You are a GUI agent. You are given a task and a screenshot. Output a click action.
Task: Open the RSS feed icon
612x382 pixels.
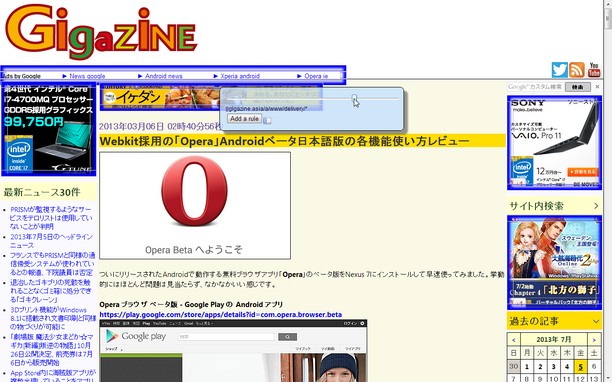pyautogui.click(x=576, y=70)
